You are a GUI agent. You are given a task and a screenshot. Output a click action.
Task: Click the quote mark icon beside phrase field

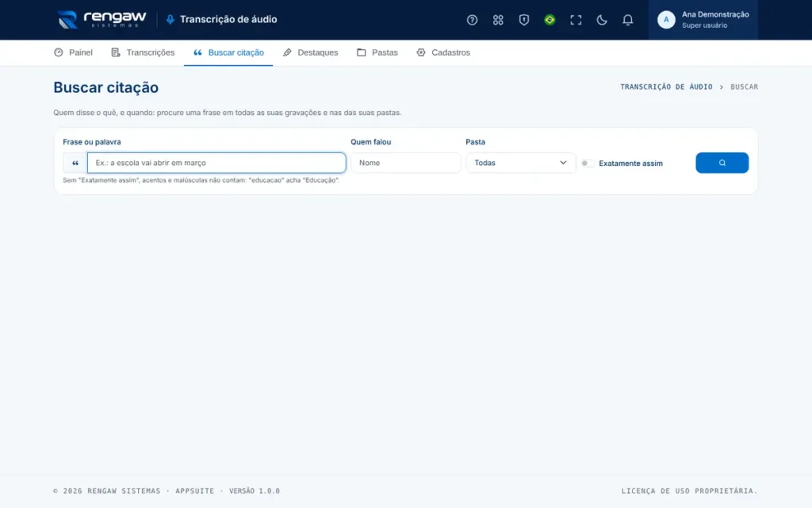75,163
